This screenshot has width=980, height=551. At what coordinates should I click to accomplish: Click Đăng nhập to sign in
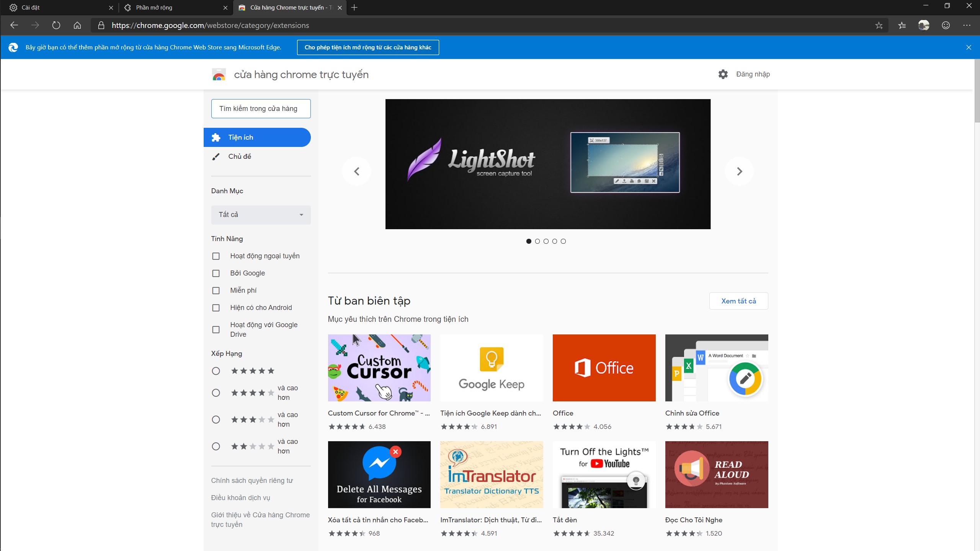coord(753,74)
